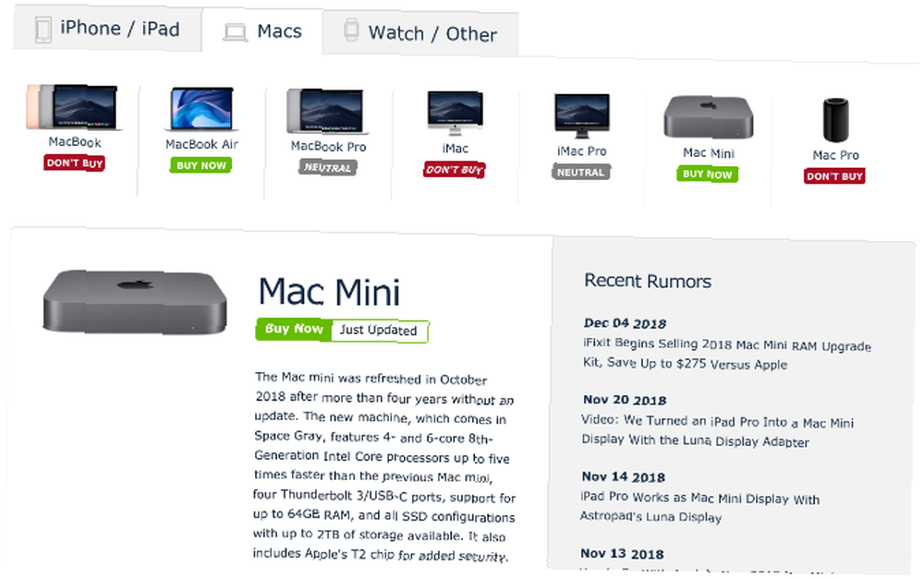Click MacBook Pro's Neutral badge
The width and height of the screenshot is (924, 578).
328,168
